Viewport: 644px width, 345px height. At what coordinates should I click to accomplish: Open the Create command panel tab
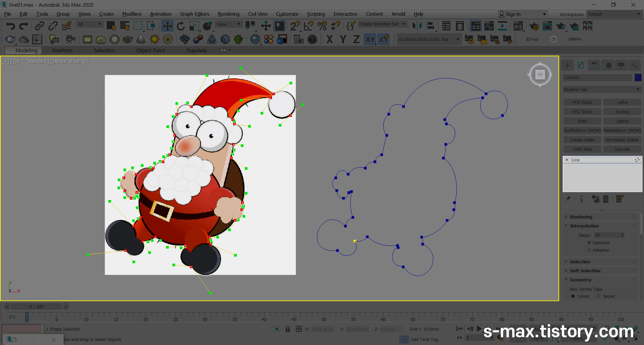(568, 65)
